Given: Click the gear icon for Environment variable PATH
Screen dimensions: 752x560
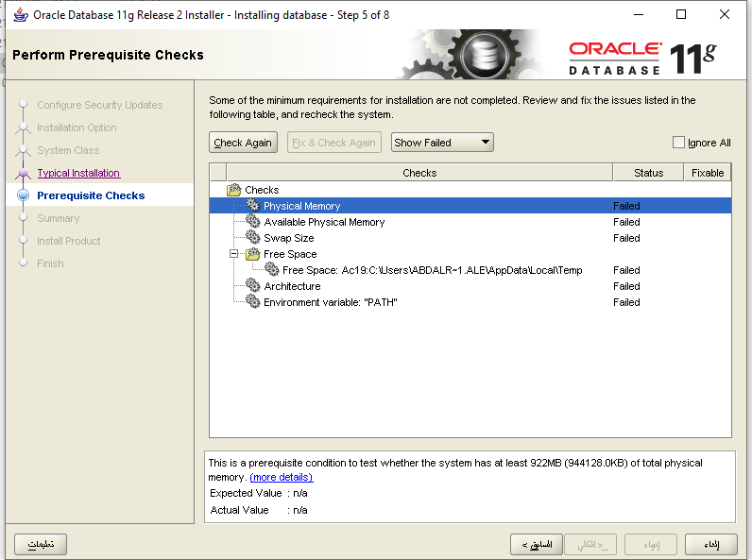Looking at the screenshot, I should click(x=252, y=302).
